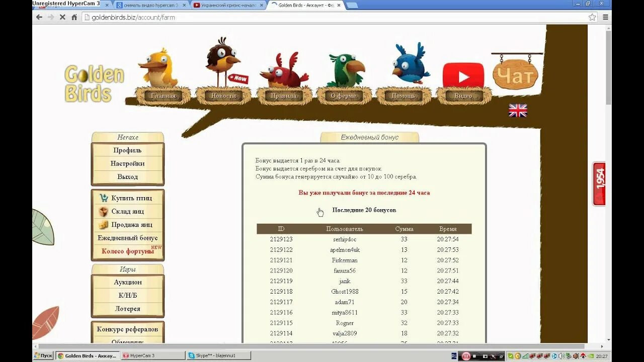Open the К/Н/Б game
This screenshot has width=644, height=362.
pyautogui.click(x=128, y=296)
